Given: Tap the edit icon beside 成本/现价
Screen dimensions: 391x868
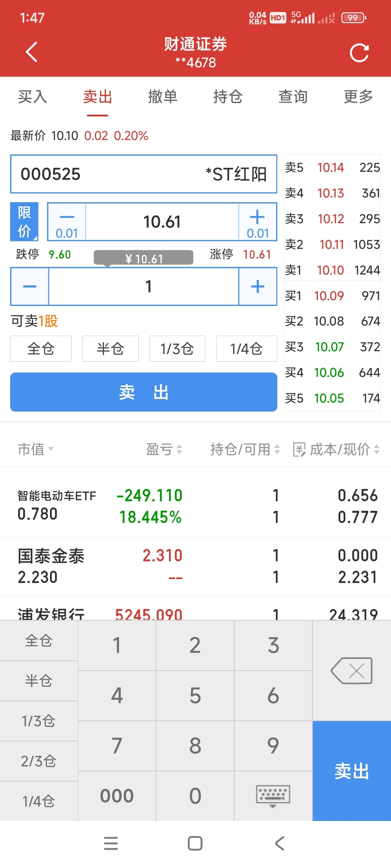Looking at the screenshot, I should coord(299,450).
